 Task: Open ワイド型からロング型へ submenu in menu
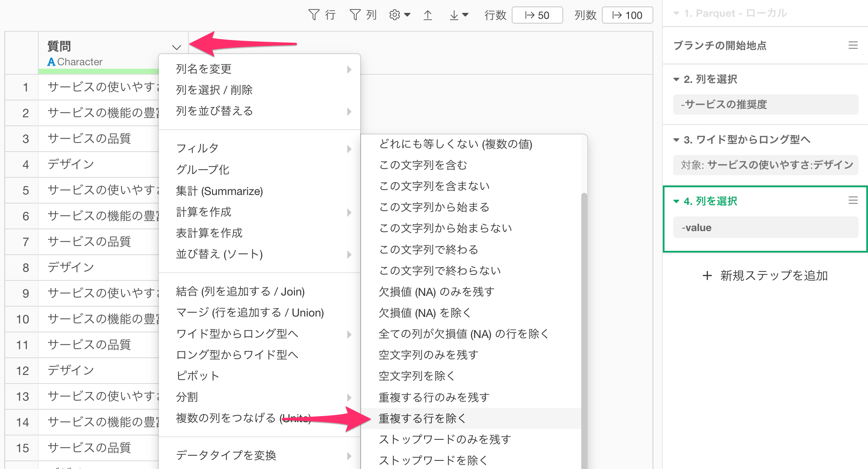pyautogui.click(x=259, y=334)
